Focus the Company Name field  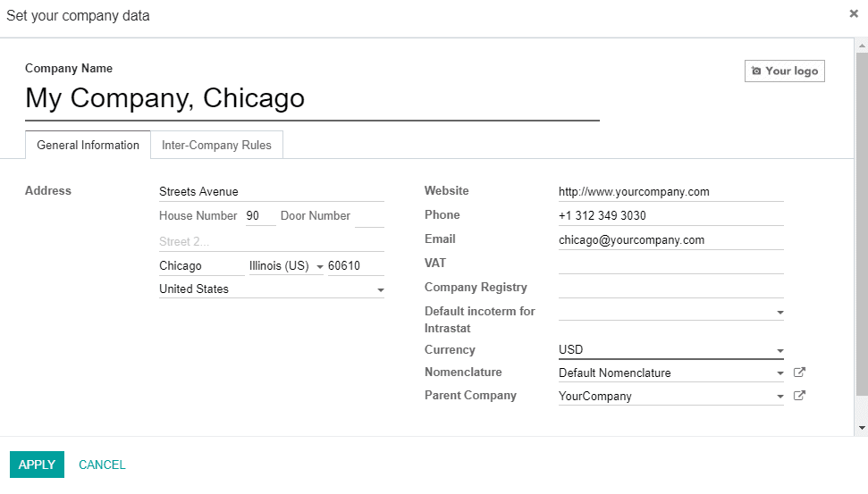click(x=312, y=98)
